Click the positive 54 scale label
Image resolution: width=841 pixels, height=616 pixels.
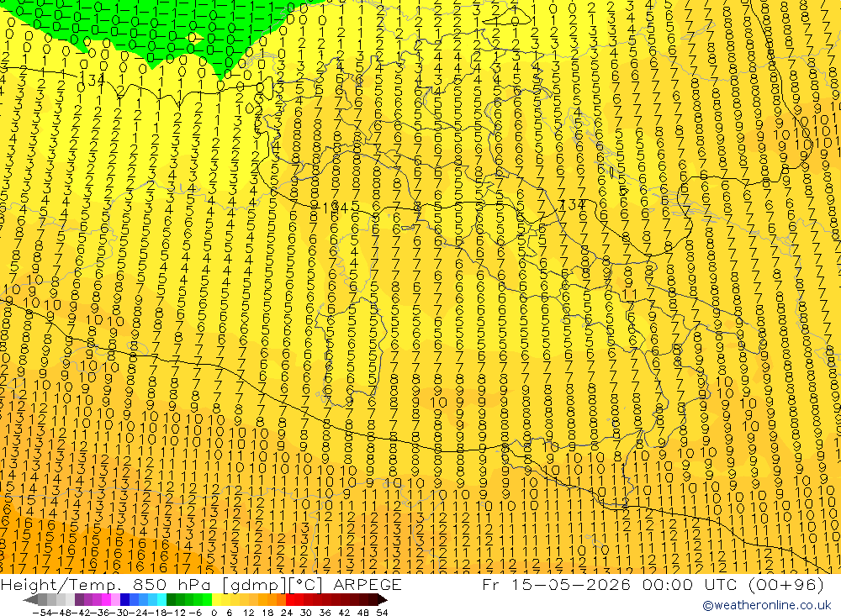pos(382,613)
